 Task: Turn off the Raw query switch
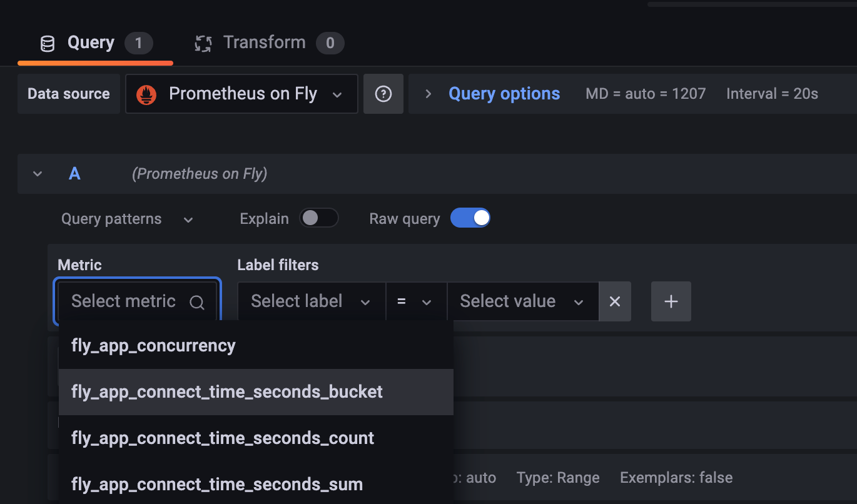(470, 218)
